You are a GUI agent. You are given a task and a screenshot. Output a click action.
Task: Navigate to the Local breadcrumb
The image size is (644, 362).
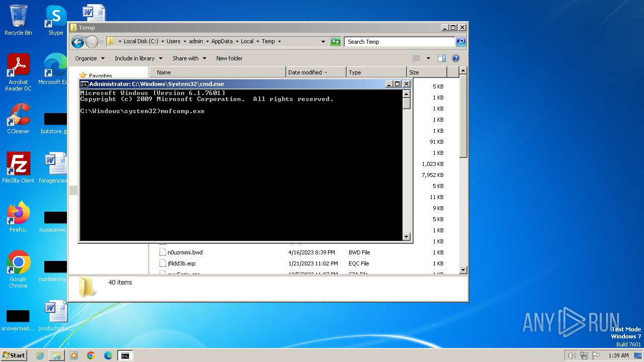(x=247, y=42)
